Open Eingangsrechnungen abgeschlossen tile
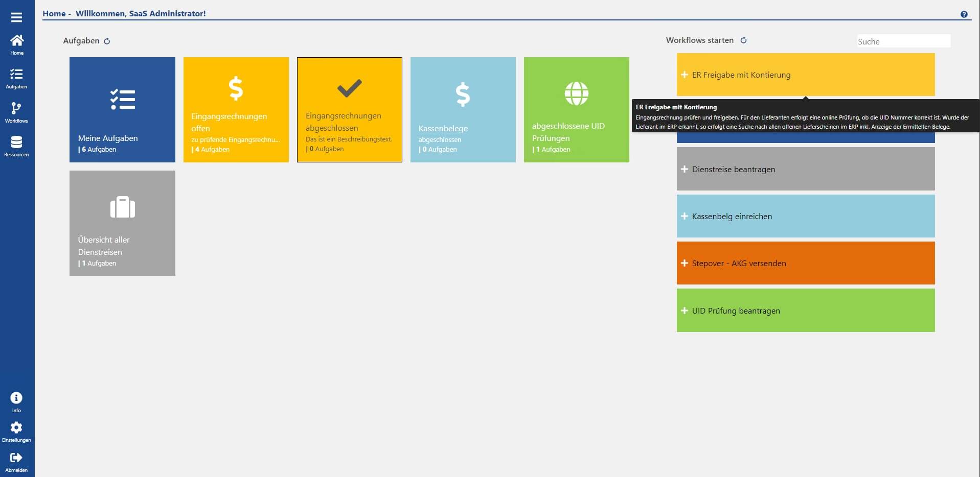 point(349,110)
